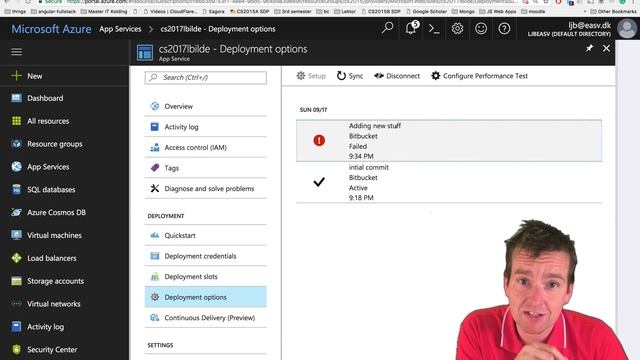Viewport: 640px width, 360px height.
Task: Click the Storage accounts icon
Action: [16, 281]
